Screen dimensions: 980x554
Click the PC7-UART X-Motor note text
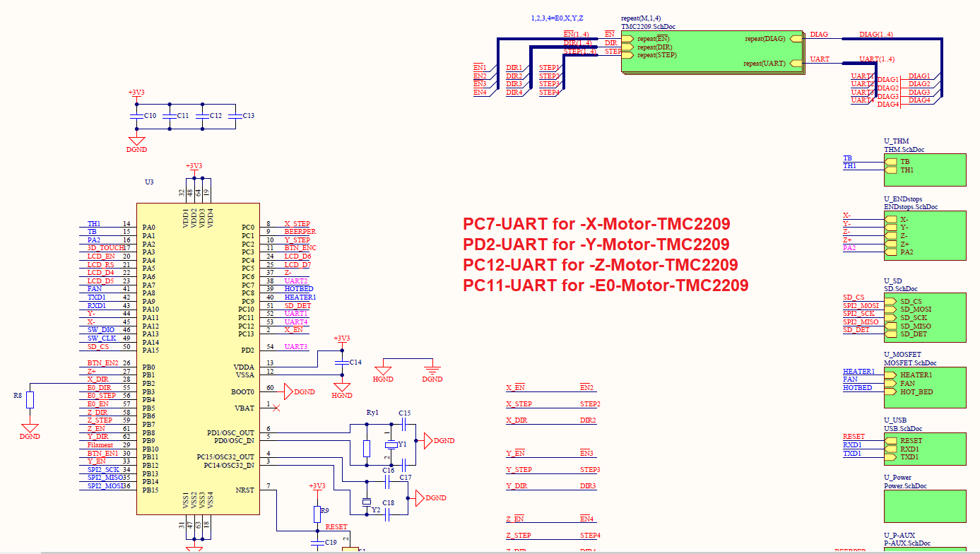(596, 224)
